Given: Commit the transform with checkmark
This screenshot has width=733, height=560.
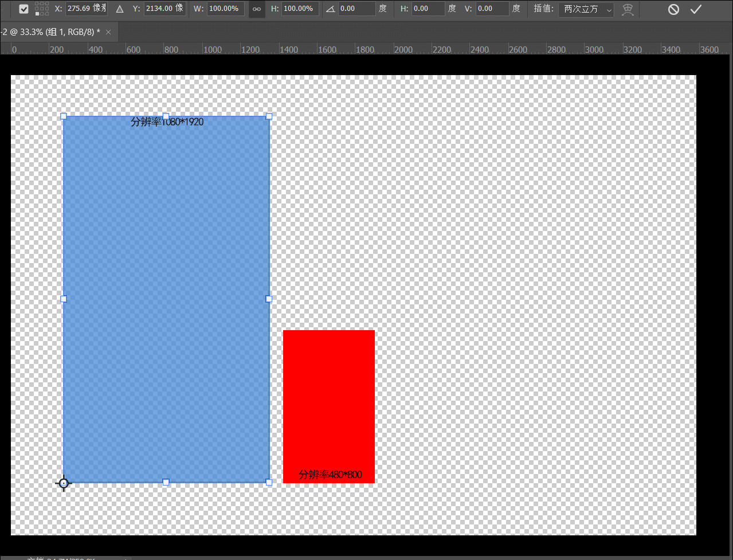Looking at the screenshot, I should (x=696, y=9).
